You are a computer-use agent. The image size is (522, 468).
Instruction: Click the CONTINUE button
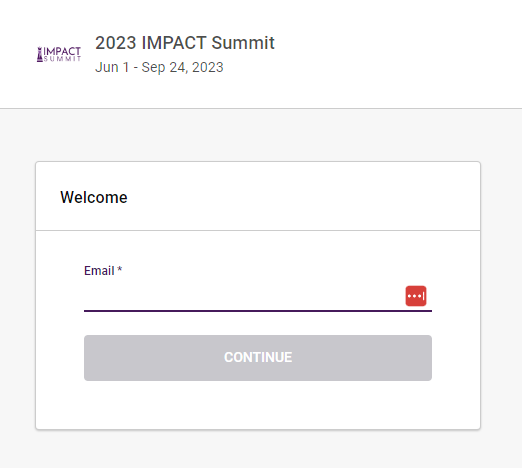point(258,358)
